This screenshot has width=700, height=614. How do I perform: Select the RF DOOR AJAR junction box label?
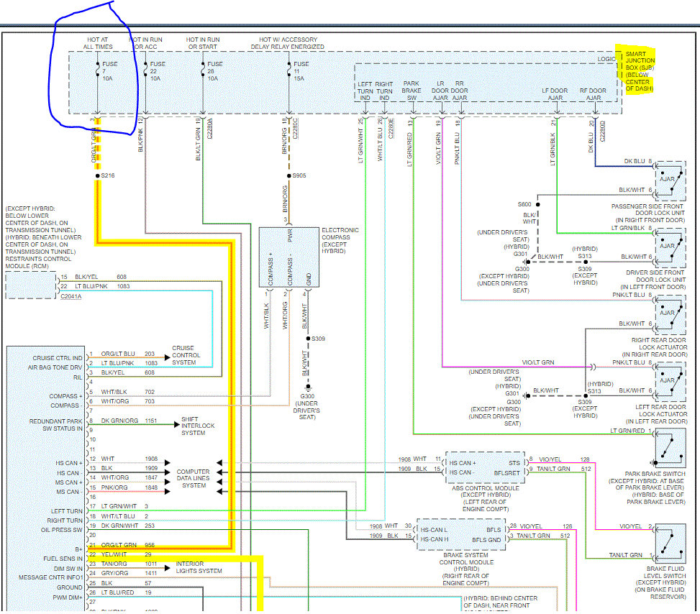click(x=593, y=94)
